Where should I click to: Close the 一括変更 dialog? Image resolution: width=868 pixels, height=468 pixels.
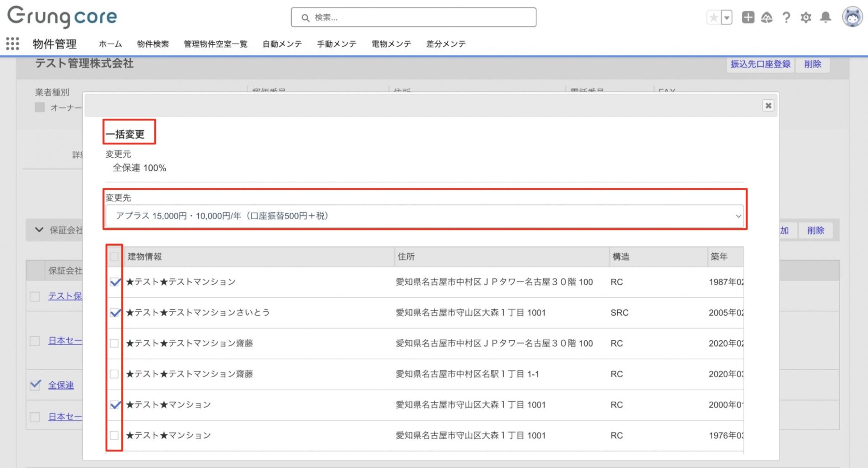pyautogui.click(x=768, y=105)
